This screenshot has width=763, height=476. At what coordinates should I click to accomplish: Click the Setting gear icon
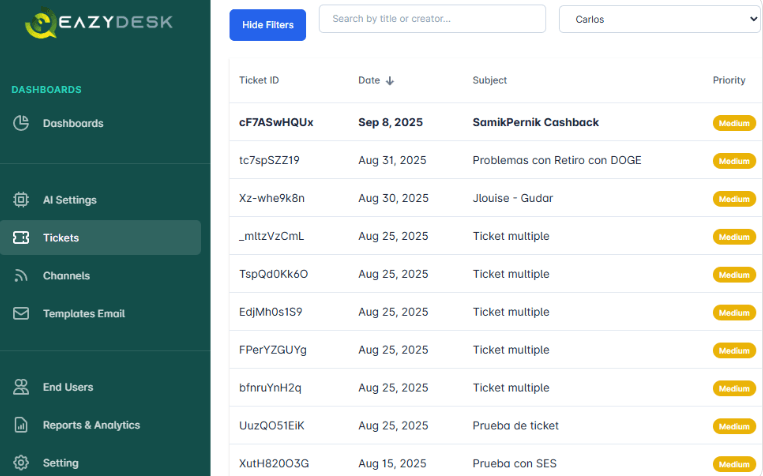tap(21, 462)
